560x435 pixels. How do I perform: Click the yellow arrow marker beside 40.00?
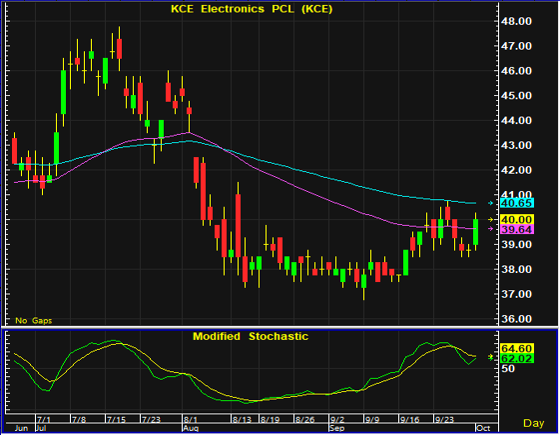pyautogui.click(x=491, y=219)
